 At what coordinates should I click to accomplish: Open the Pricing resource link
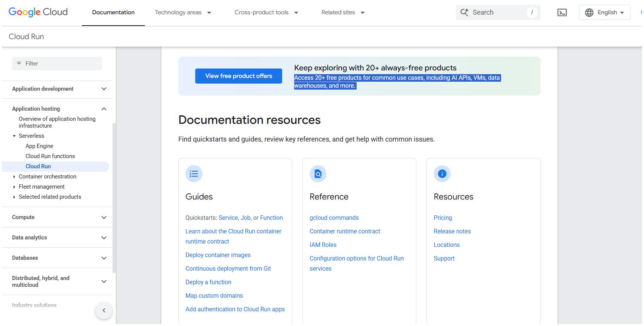443,218
